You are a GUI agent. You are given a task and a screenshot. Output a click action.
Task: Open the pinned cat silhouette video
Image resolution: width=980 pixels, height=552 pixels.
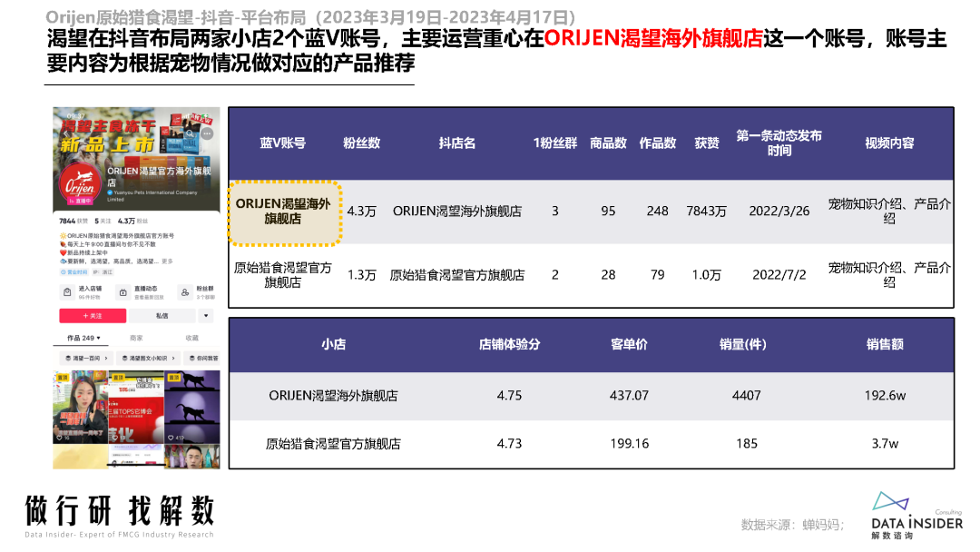192,407
